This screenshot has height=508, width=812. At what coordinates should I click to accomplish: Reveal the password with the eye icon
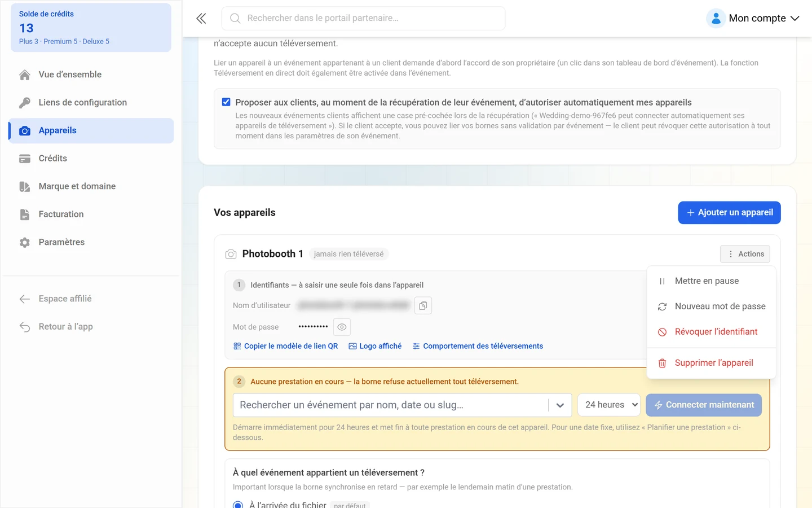coord(342,327)
